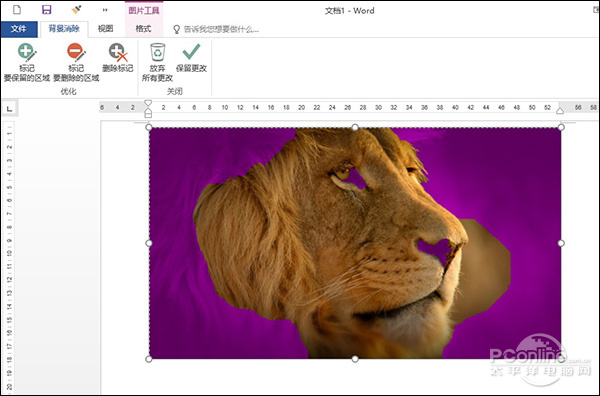Screen dimensions: 600x396
Task: Click the Picture Tools contextual tab header (图片工具)
Action: (144, 10)
